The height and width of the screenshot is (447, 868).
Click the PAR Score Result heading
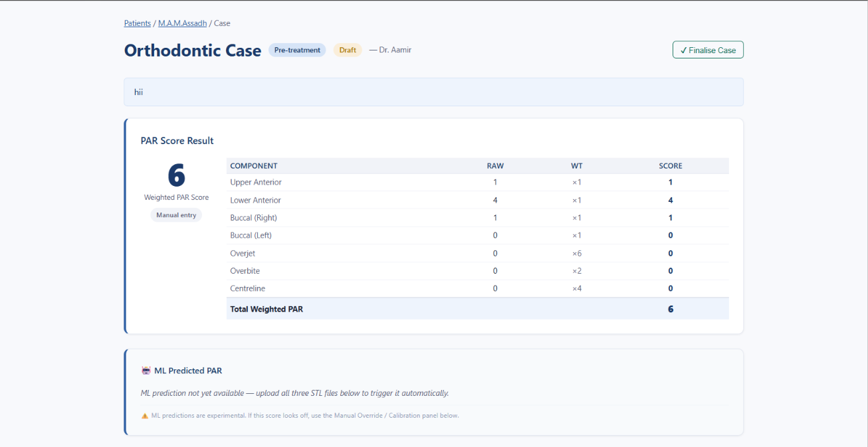coord(177,141)
